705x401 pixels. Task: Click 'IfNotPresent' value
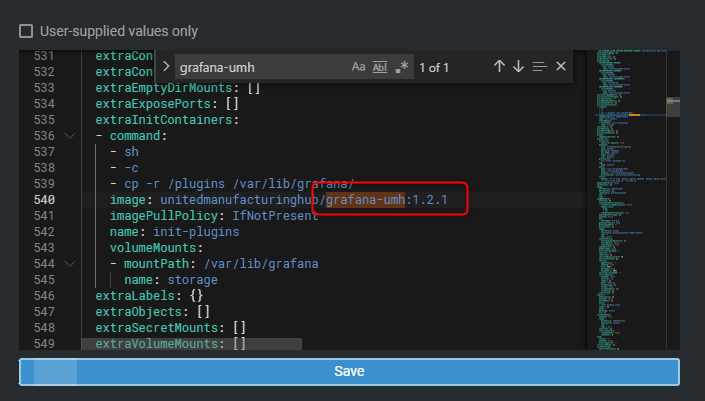click(x=275, y=216)
